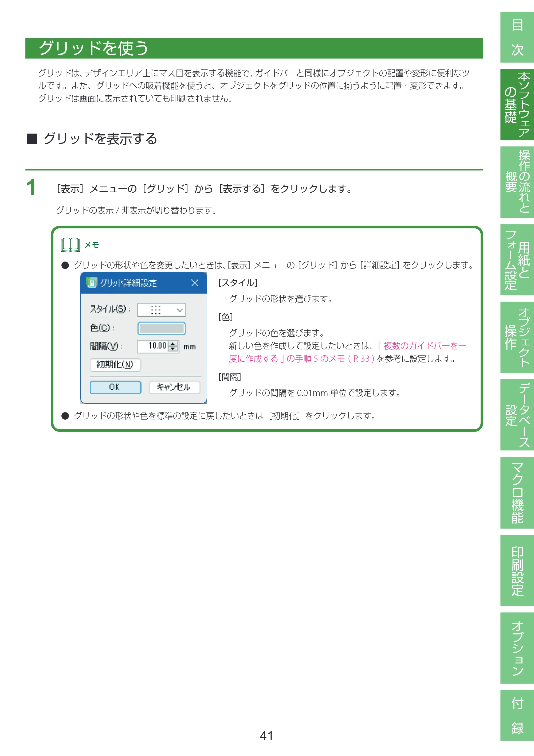
Task: Click the [間隔] description label
Action: pos(230,377)
